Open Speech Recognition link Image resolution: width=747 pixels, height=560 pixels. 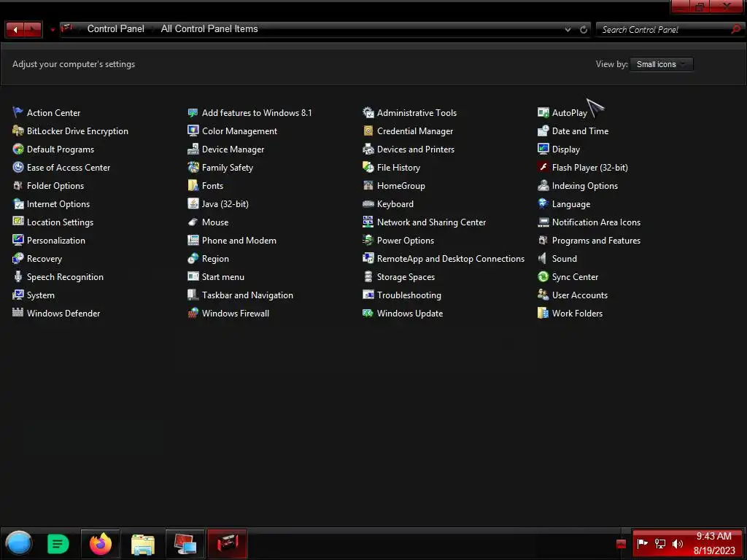coord(65,276)
